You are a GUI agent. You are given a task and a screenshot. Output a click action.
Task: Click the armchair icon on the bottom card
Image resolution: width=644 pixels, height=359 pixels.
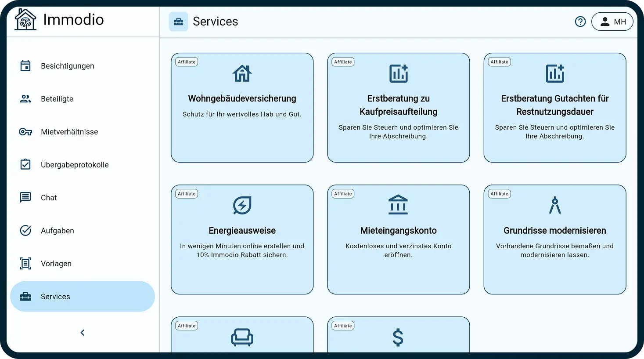(242, 337)
